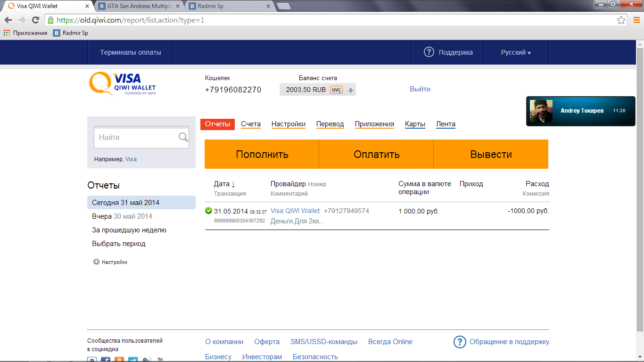
Task: Click the browser forward arrow
Action: [22, 20]
